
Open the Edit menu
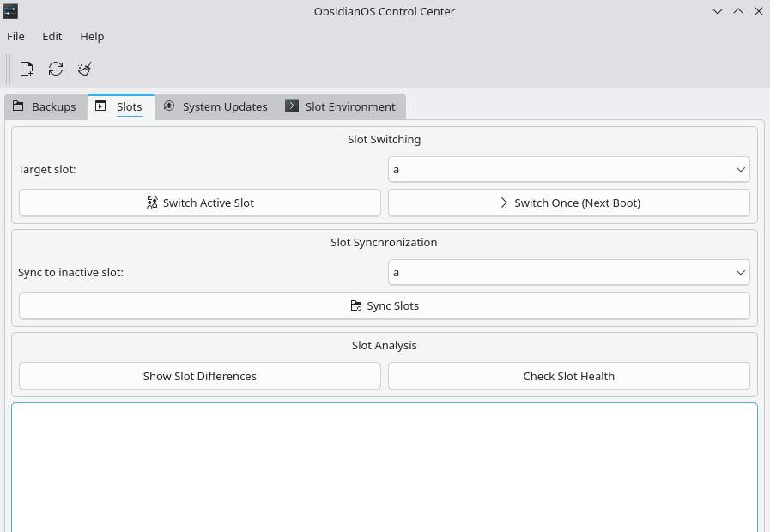(52, 36)
